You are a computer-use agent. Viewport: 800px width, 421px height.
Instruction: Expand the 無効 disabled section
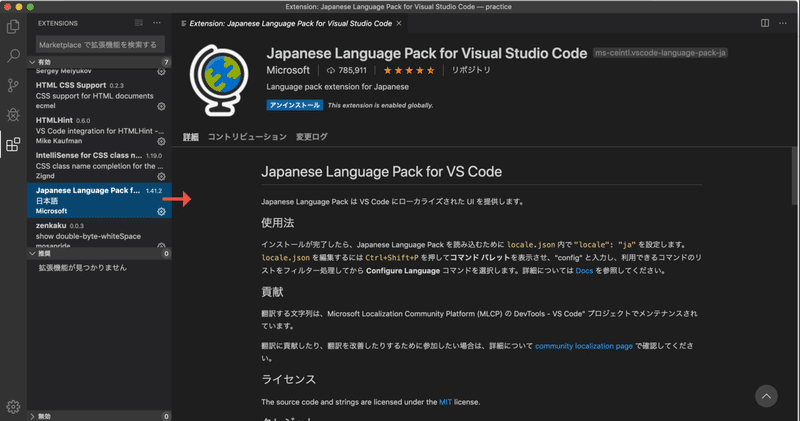pos(99,416)
